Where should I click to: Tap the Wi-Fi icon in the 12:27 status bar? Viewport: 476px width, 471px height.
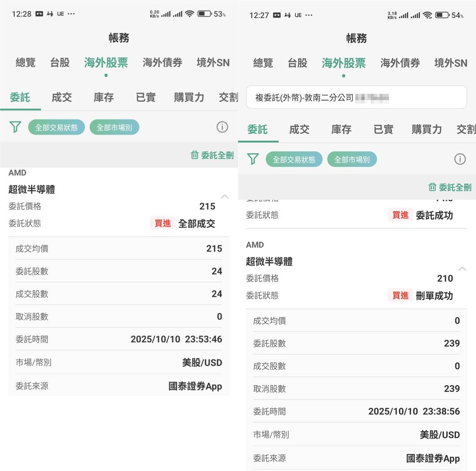point(428,15)
